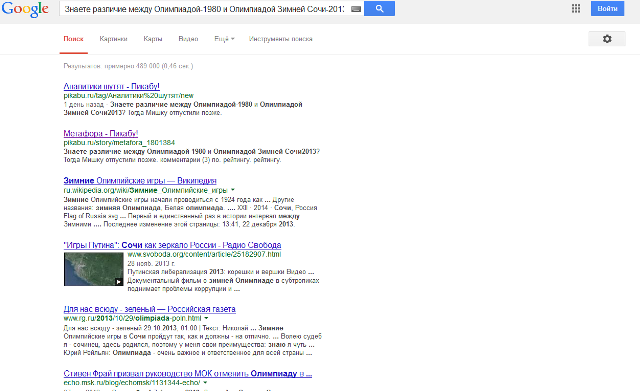Expand the dropdown arrow next to echo.msk.ru URL
The image size is (640, 391).
(x=205, y=382)
